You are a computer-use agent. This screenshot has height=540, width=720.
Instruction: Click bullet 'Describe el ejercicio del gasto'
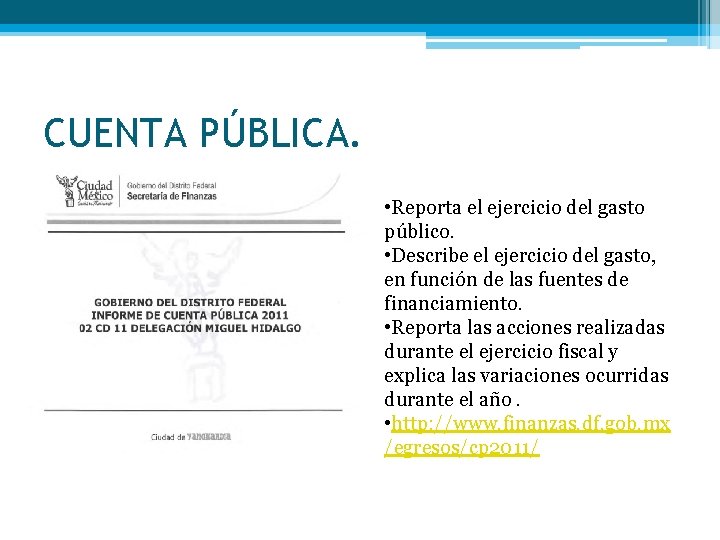point(520,256)
